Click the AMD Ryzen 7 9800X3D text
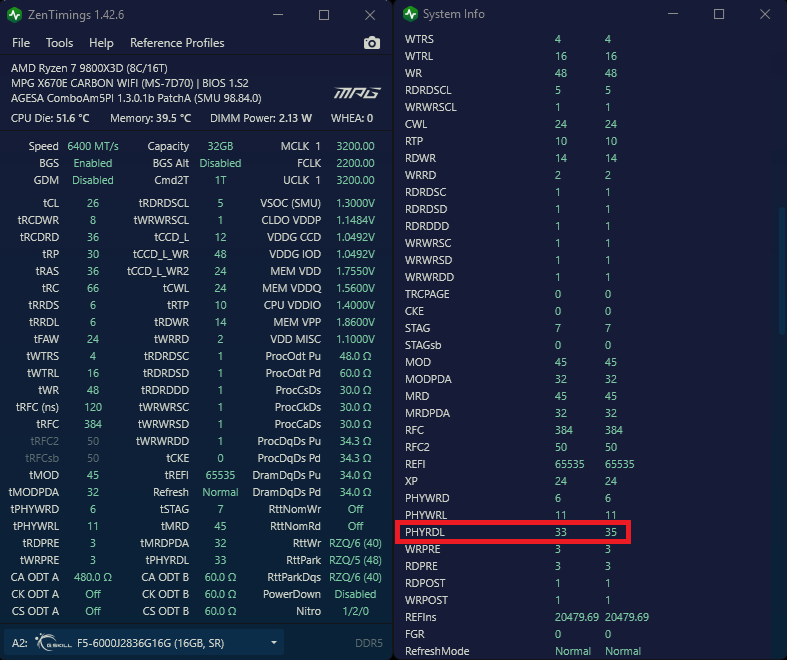 click(x=89, y=68)
